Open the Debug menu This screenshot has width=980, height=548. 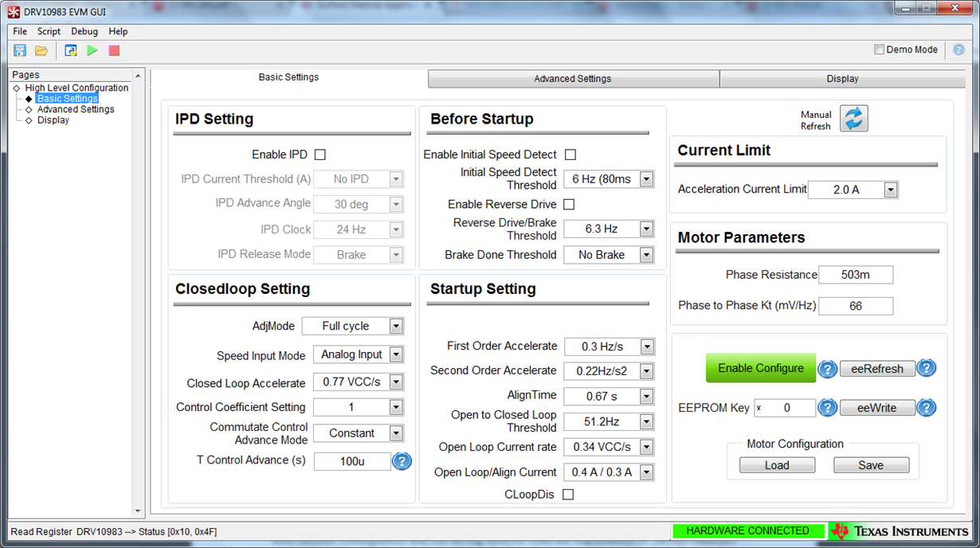click(84, 31)
